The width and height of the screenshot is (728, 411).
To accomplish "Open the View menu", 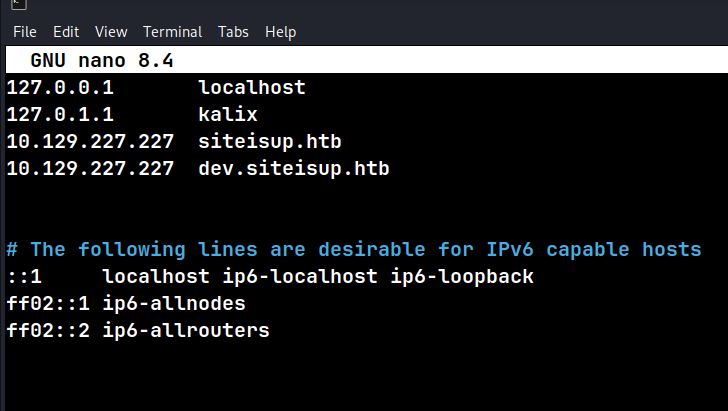I will (111, 32).
